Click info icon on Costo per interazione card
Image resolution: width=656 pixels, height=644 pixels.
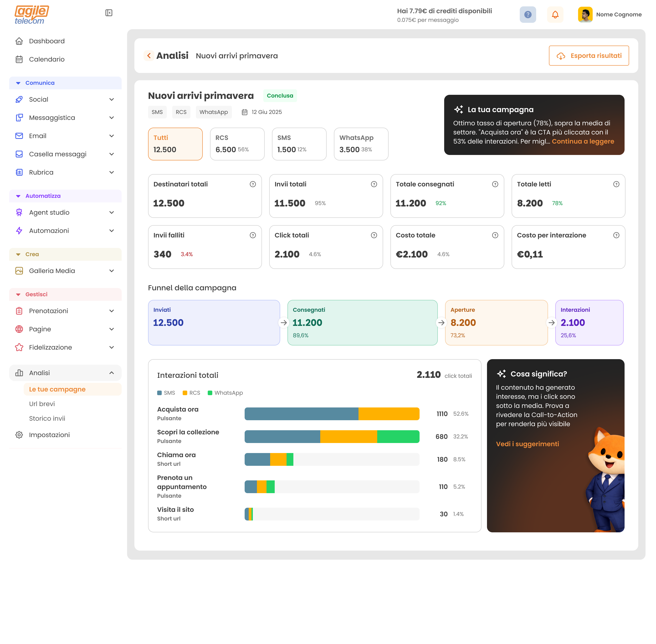point(616,235)
